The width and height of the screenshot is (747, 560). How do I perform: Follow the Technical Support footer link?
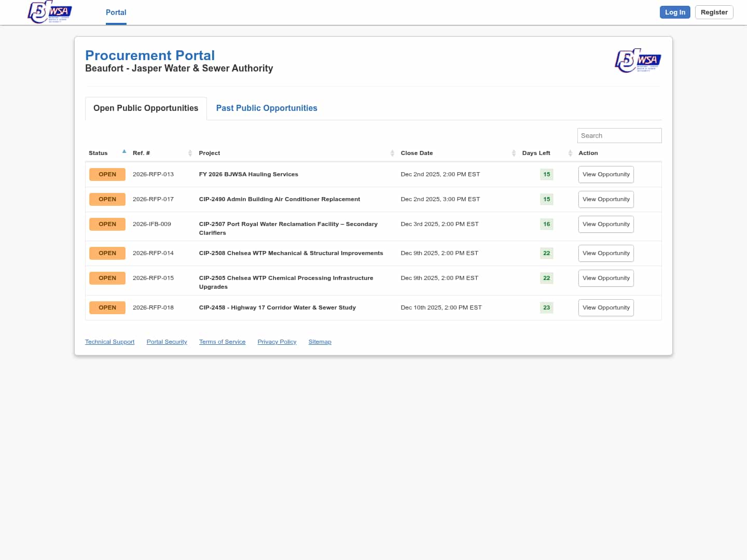click(x=109, y=342)
